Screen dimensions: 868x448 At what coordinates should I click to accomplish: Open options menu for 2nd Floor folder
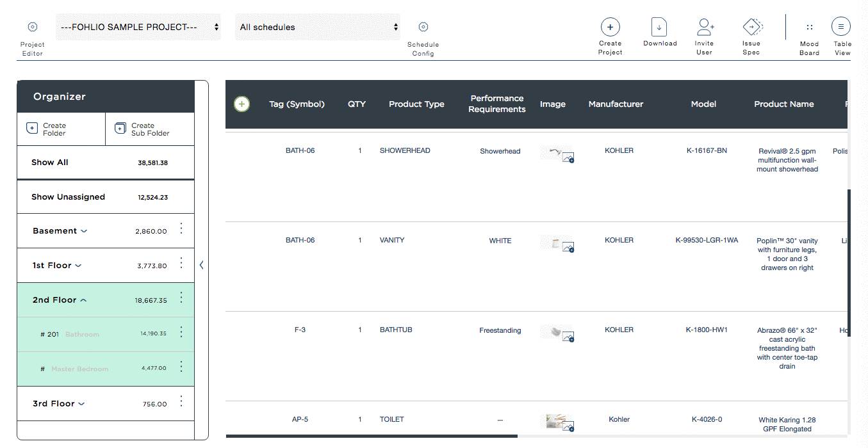pyautogui.click(x=181, y=298)
